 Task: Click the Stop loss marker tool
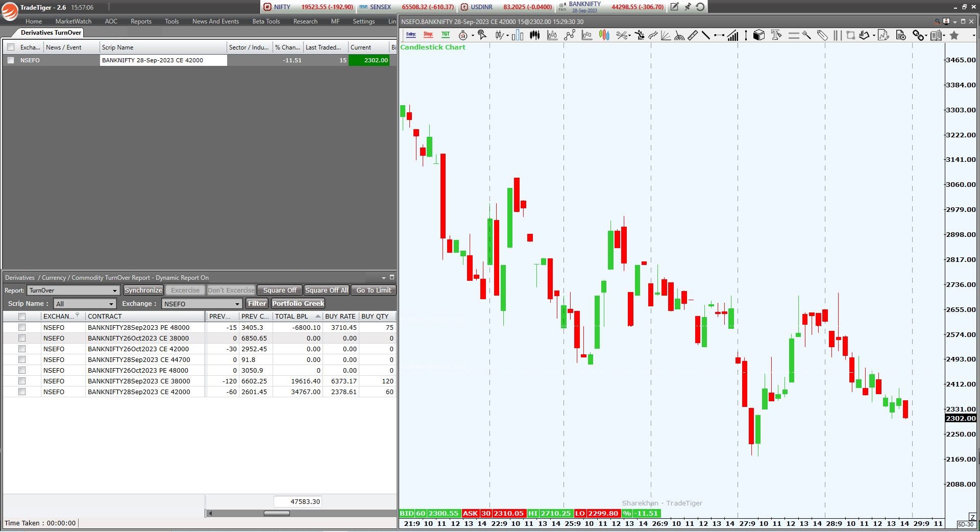point(428,35)
